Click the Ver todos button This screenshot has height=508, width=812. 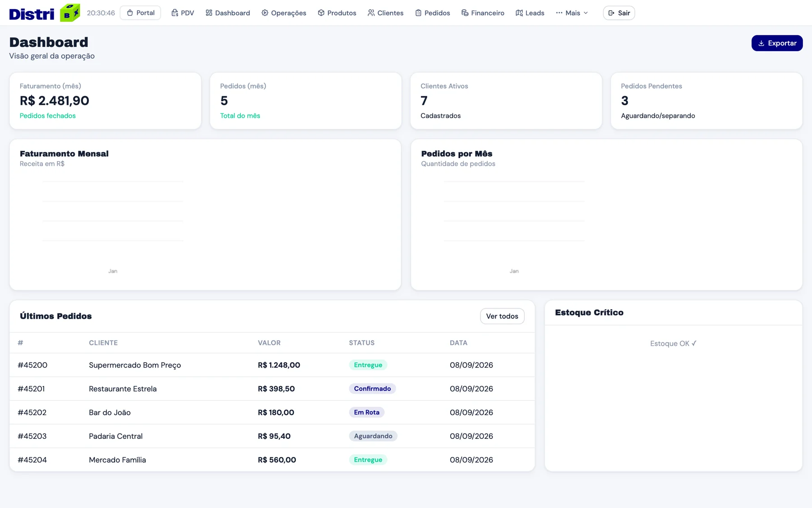[x=502, y=316]
